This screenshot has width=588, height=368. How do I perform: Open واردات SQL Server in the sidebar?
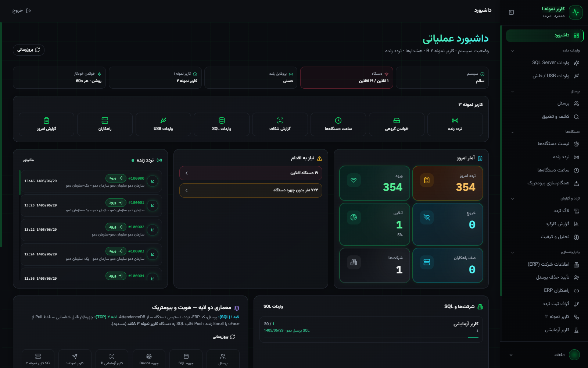coord(545,63)
